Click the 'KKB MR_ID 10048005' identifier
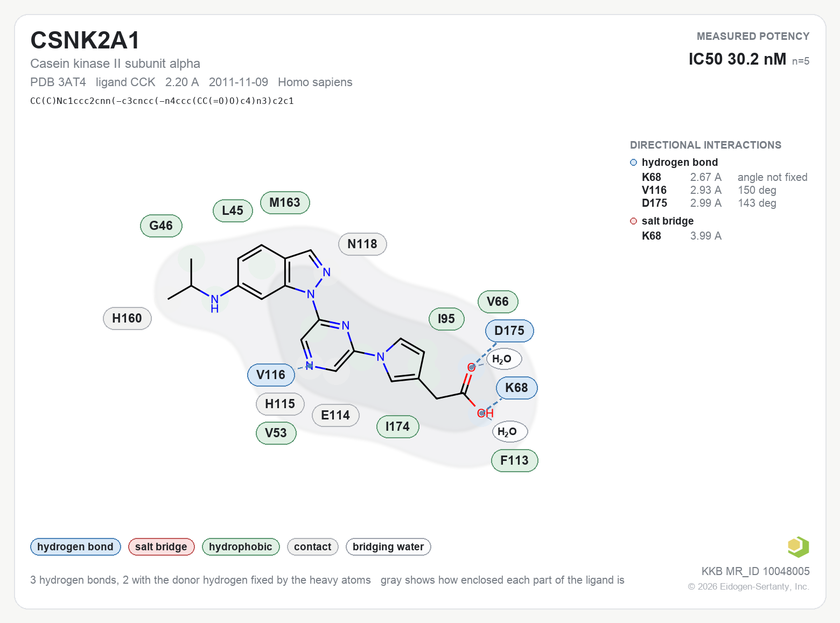This screenshot has width=840, height=623. [755, 571]
